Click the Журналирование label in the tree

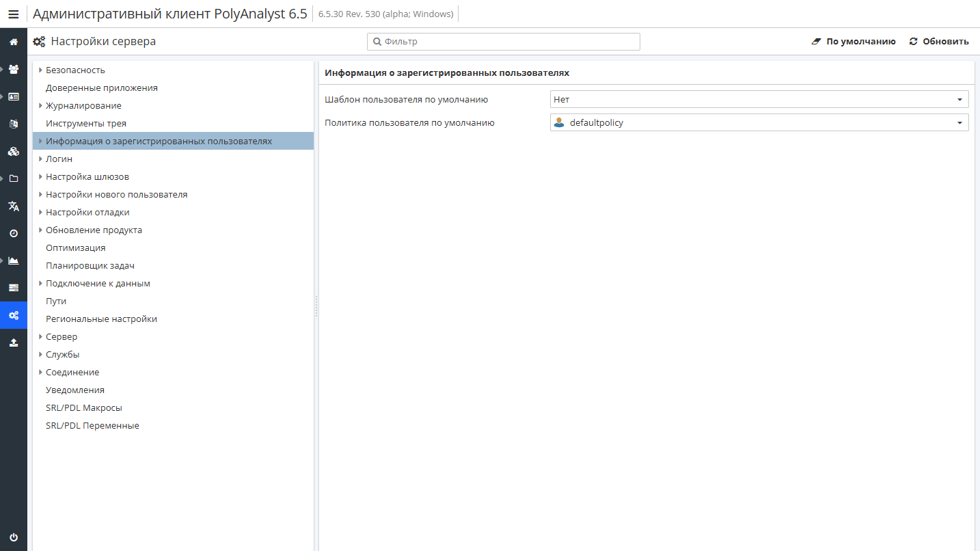tap(83, 105)
